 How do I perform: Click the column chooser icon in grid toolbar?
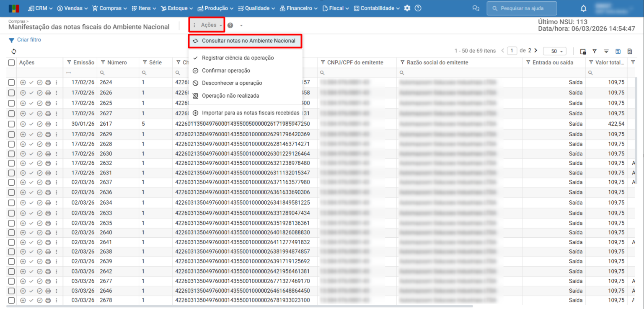coord(583,51)
